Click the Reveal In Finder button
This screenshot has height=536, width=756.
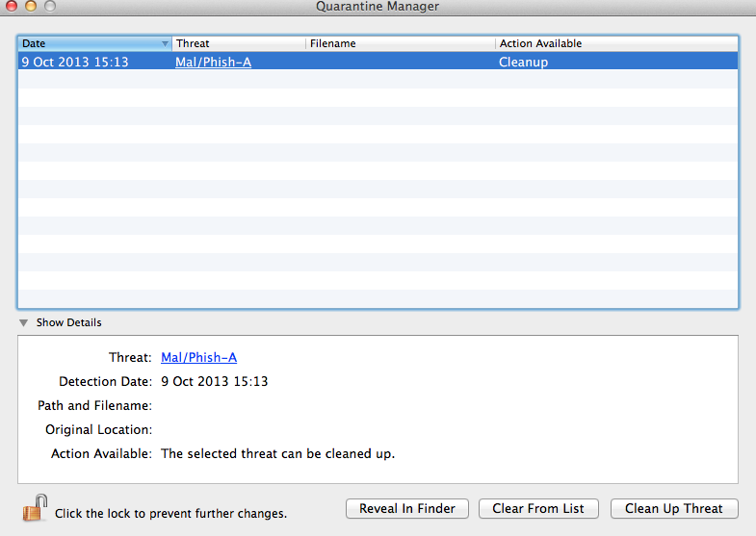coord(407,508)
